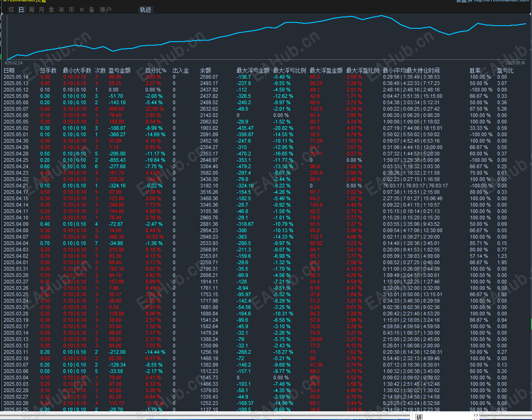Click the 最大浮亏比例 column header
The image size is (532, 420).
click(289, 70)
